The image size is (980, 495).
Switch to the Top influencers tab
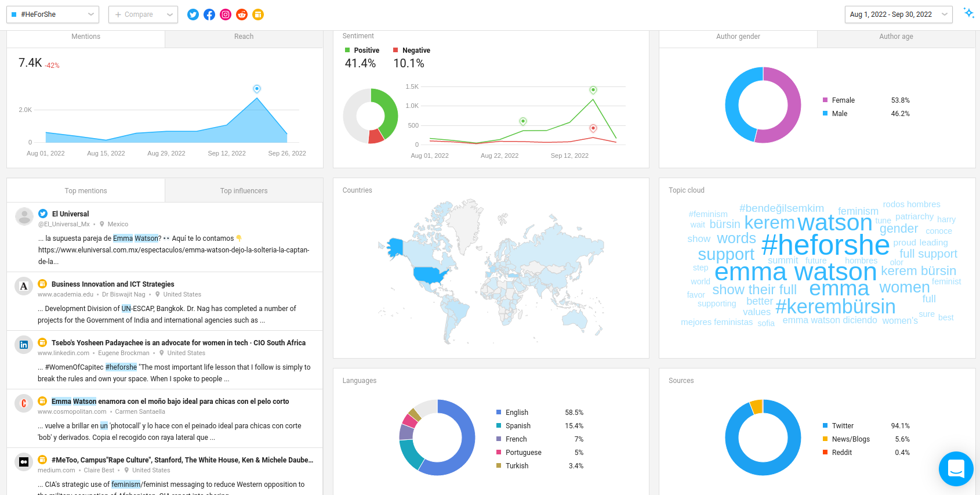tap(244, 191)
